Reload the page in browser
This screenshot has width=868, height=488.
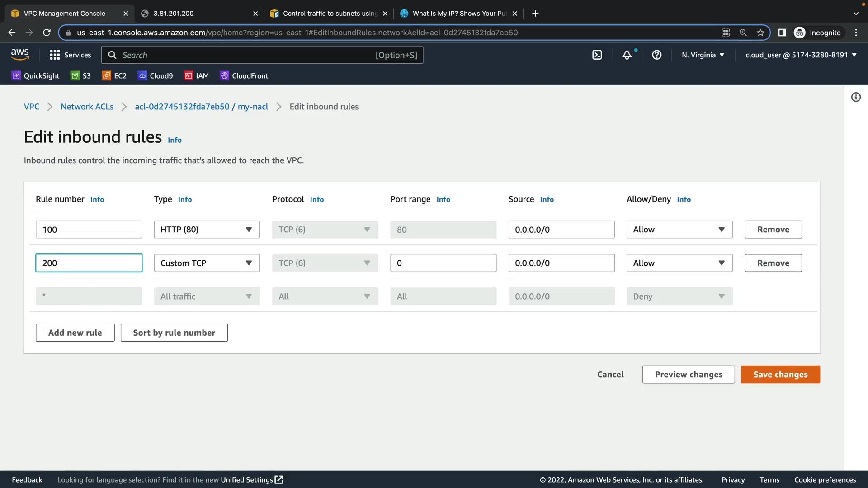(x=47, y=33)
